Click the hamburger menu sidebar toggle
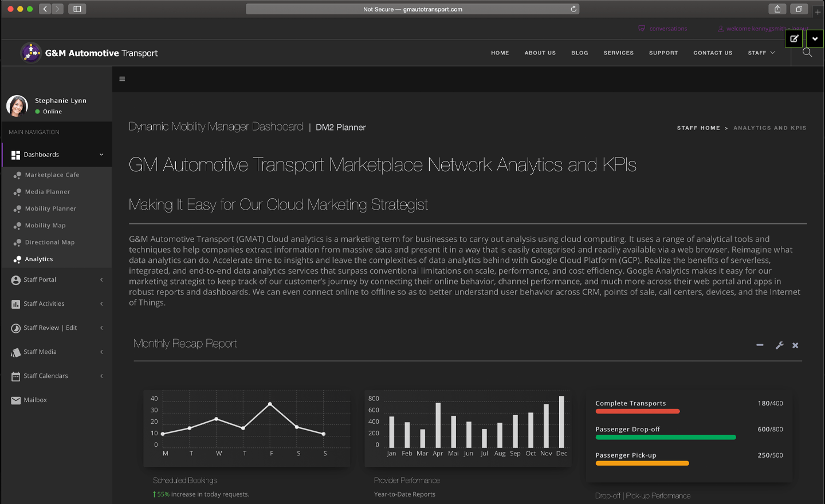The image size is (825, 504). pyautogui.click(x=122, y=79)
